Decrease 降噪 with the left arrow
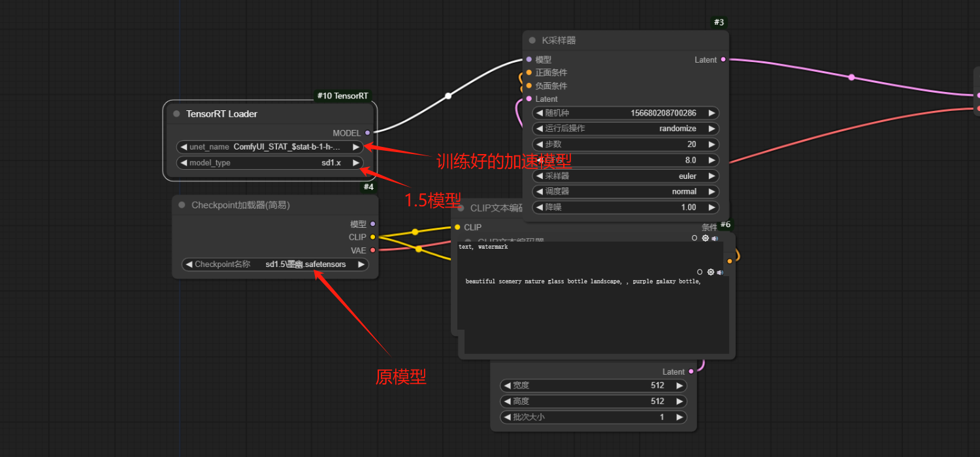Image resolution: width=980 pixels, height=457 pixels. pyautogui.click(x=540, y=207)
